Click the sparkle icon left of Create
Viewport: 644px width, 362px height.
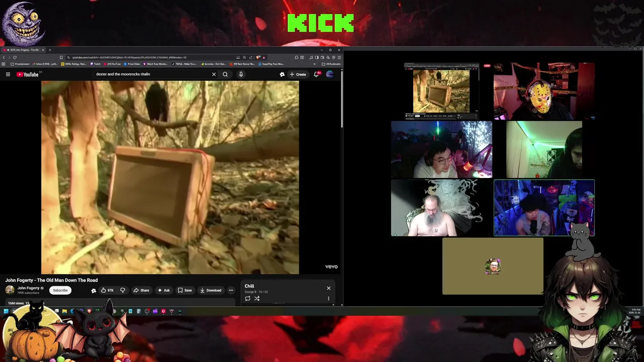282,74
